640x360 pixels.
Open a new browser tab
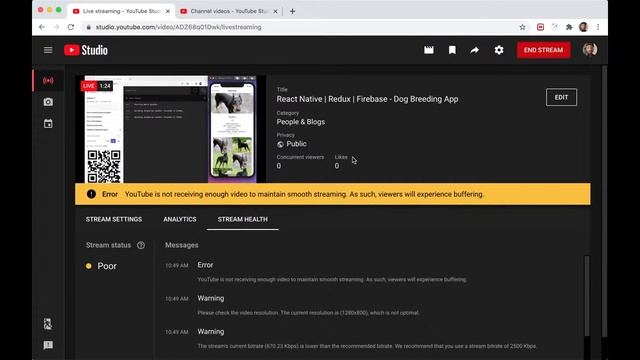[x=292, y=11]
